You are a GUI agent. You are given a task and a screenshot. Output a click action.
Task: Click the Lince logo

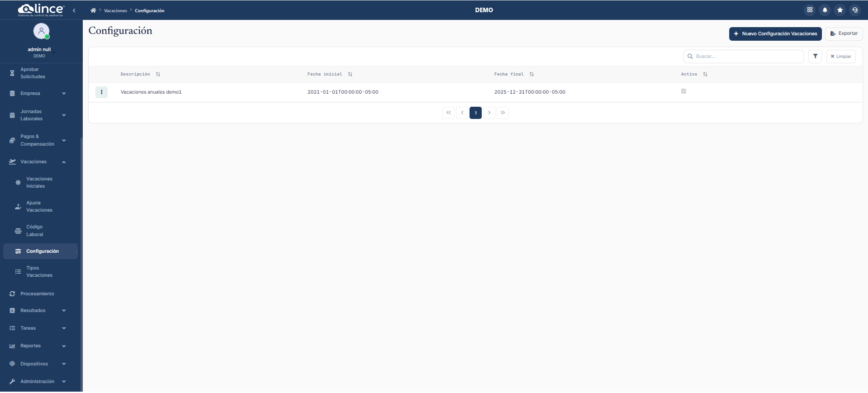(41, 9)
